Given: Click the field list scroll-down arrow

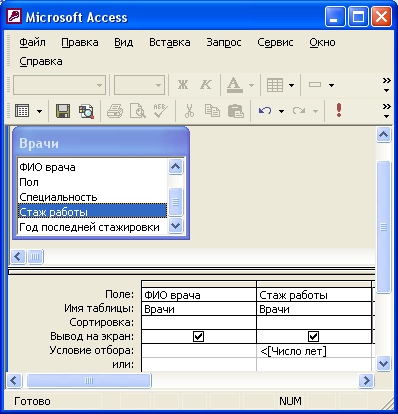Looking at the screenshot, I should click(175, 226).
